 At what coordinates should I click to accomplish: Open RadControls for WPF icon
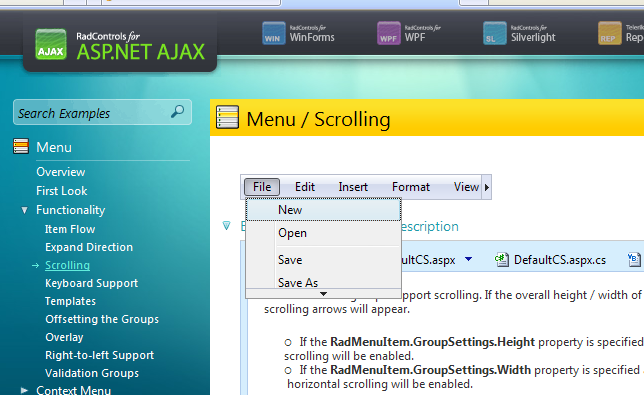(x=389, y=33)
